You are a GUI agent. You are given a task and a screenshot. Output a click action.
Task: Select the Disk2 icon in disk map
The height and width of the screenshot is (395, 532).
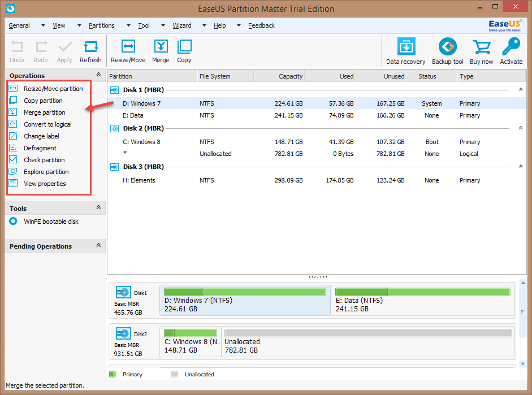pyautogui.click(x=123, y=333)
